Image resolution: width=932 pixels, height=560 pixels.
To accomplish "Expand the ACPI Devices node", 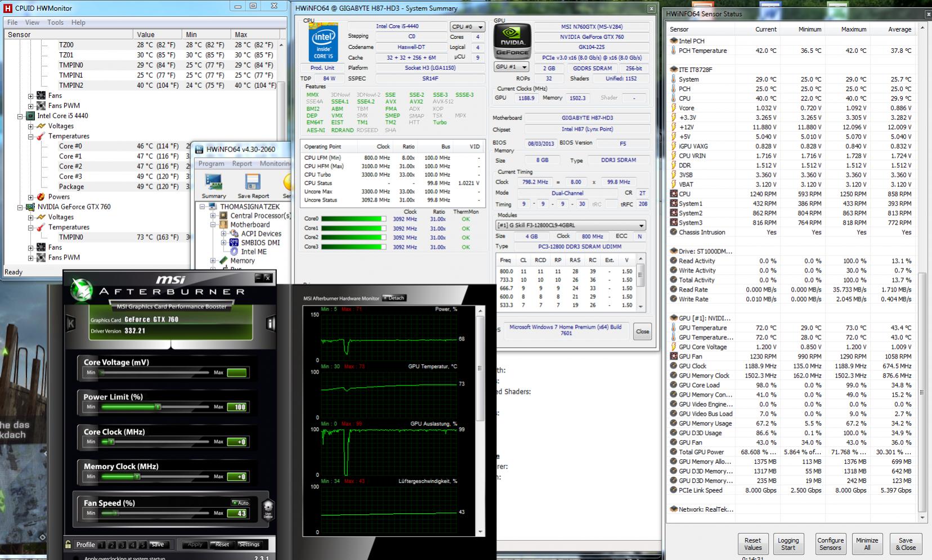I will [224, 234].
